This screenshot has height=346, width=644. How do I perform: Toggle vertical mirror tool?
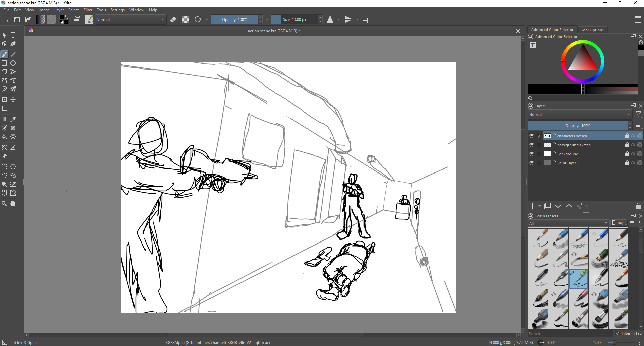[x=349, y=20]
